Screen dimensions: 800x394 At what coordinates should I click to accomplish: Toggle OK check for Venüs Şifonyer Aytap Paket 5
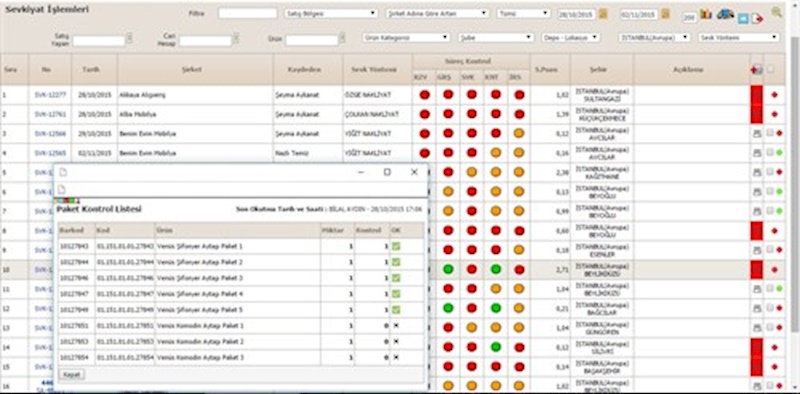coord(396,309)
